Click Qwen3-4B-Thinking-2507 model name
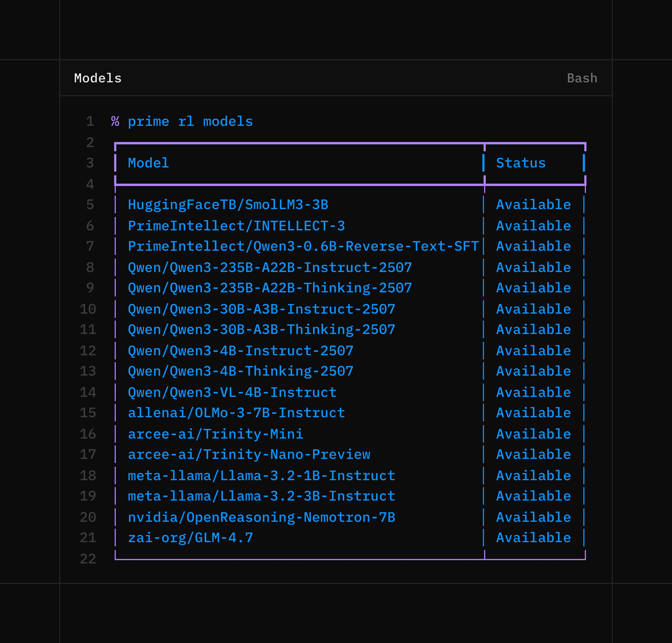This screenshot has height=643, width=672. coord(240,371)
